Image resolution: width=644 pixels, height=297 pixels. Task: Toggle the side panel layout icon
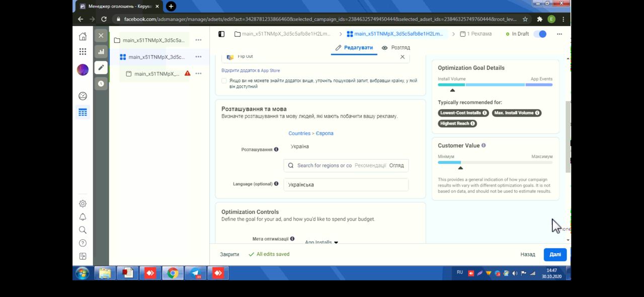(221, 34)
